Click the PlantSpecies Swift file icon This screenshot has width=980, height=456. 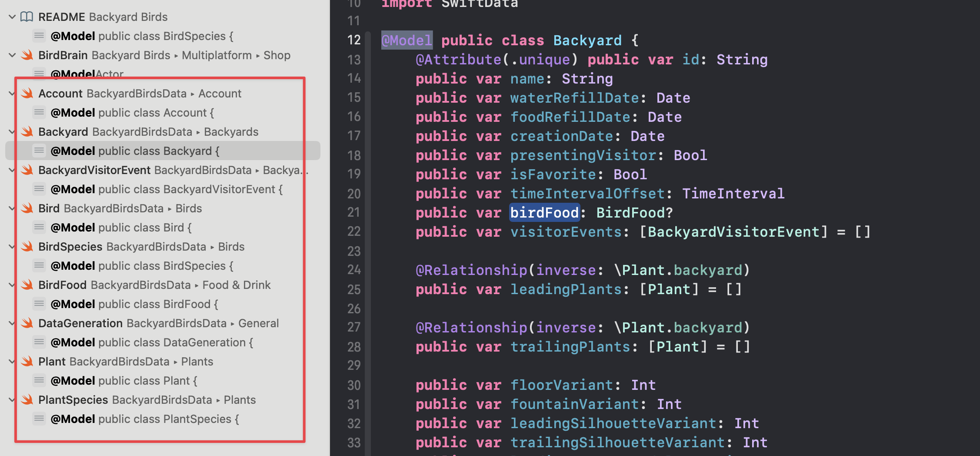coord(27,400)
